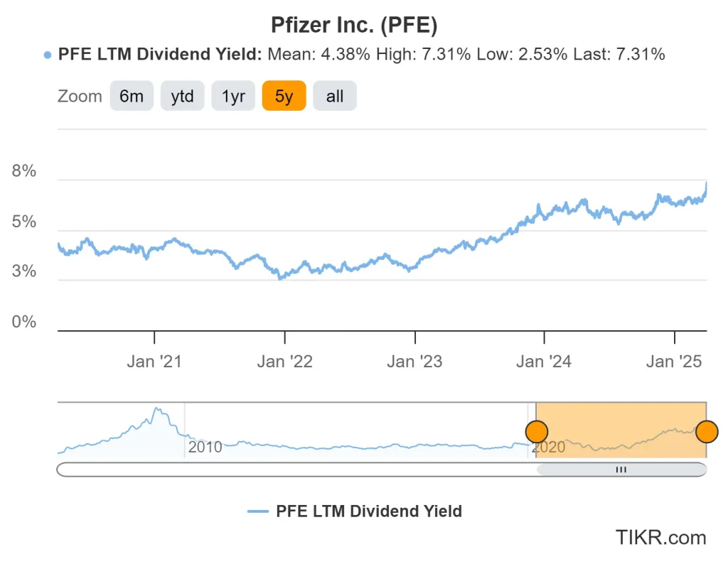Click the Jan '23 axis label
Screen dimensions: 728x564
click(414, 361)
